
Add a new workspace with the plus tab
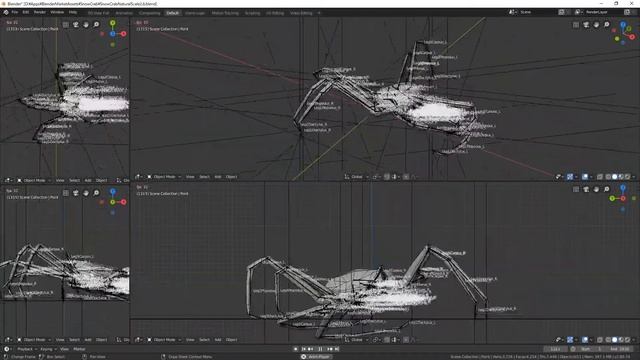[319, 13]
